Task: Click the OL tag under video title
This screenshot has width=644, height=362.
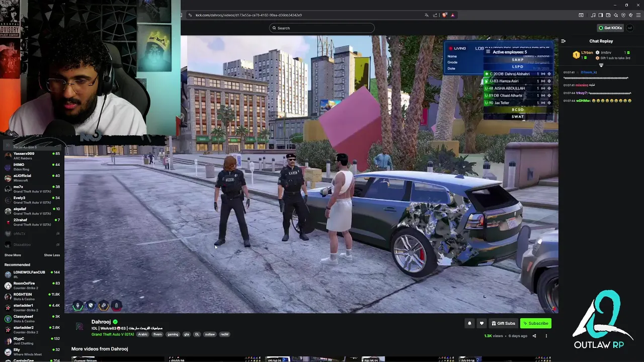Action: point(197,334)
